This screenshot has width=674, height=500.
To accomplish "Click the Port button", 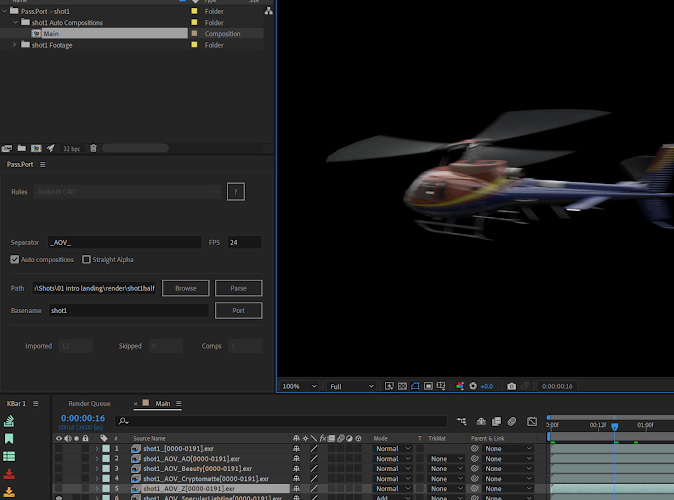I will pos(239,310).
